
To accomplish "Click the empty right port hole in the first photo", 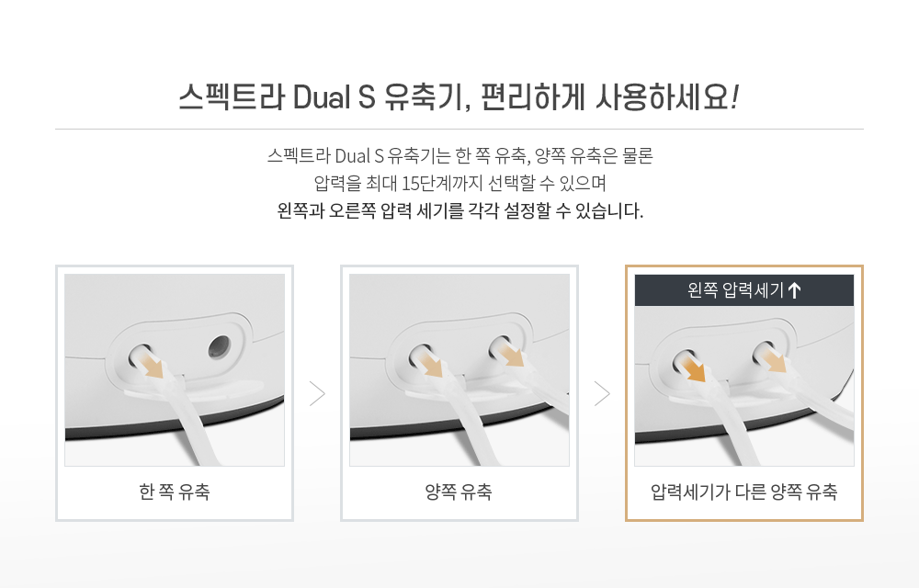I will 220,347.
